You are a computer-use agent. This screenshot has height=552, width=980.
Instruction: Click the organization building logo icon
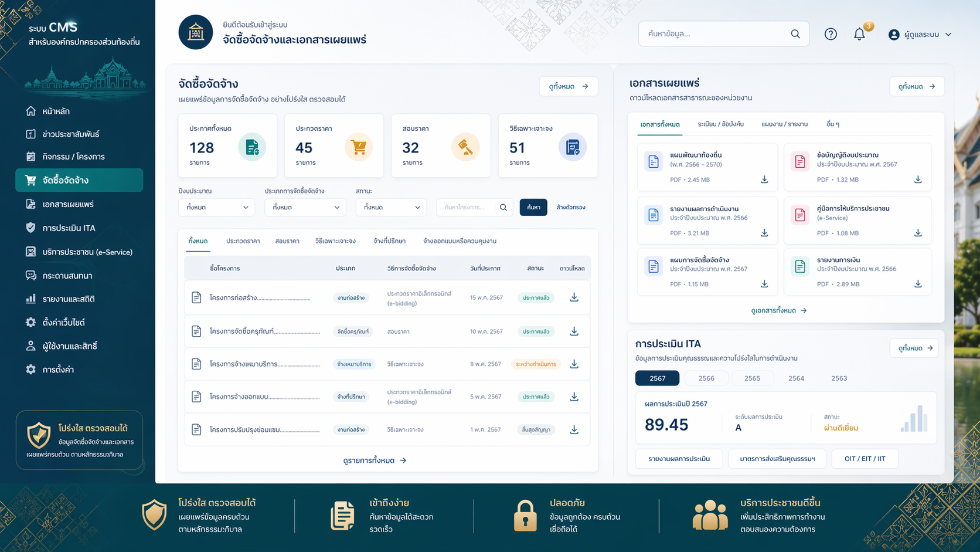196,32
